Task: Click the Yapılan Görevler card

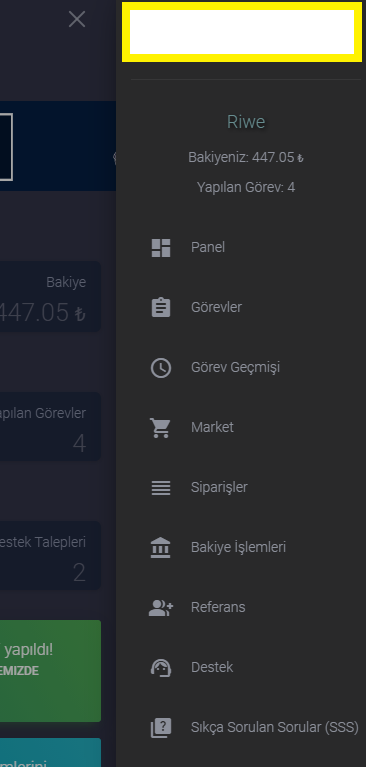Action: click(50, 427)
